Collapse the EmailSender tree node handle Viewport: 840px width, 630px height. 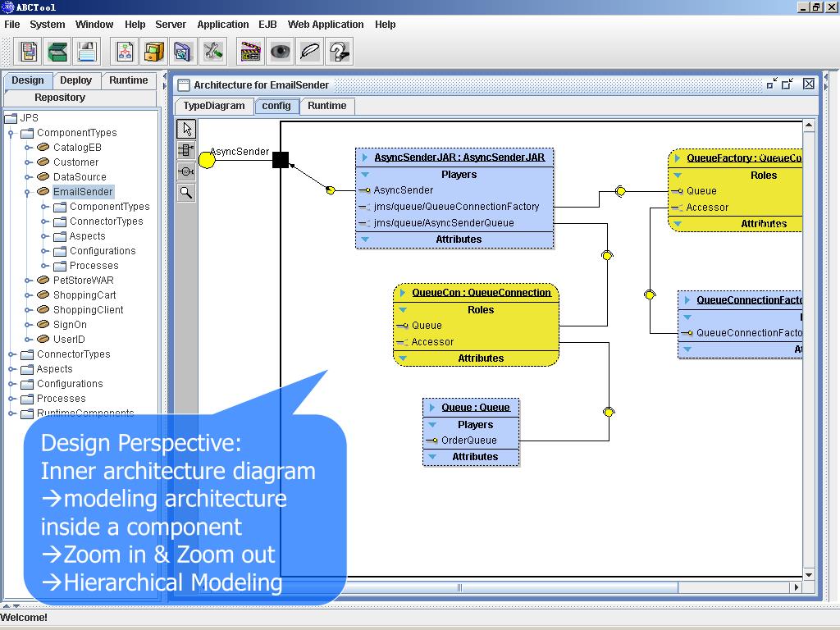click(x=27, y=192)
